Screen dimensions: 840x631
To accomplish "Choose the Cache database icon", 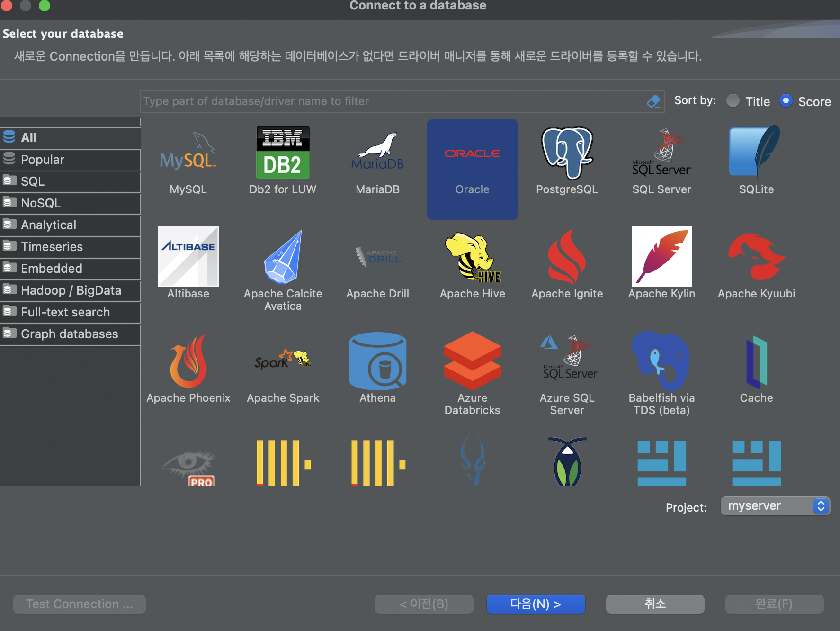I will pyautogui.click(x=756, y=361).
